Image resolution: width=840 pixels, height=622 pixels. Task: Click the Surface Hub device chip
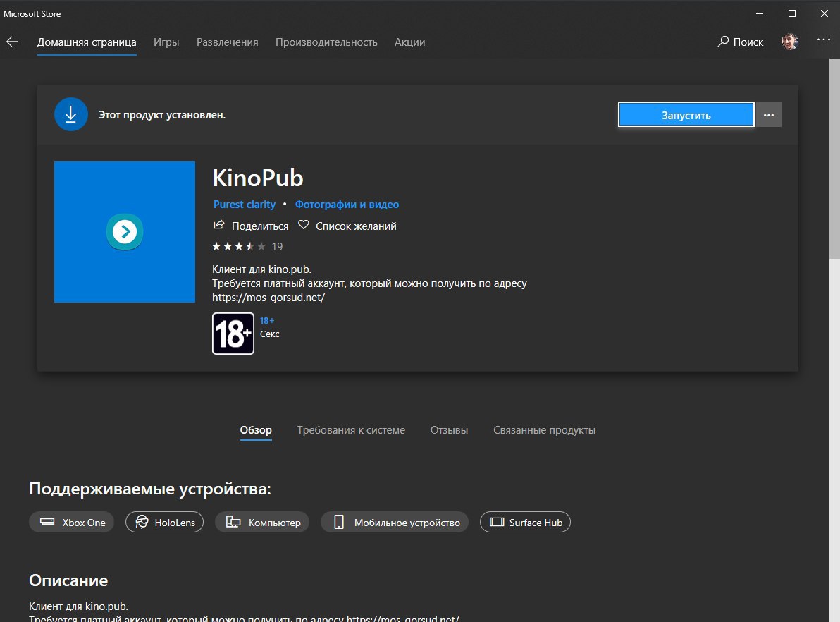[525, 523]
